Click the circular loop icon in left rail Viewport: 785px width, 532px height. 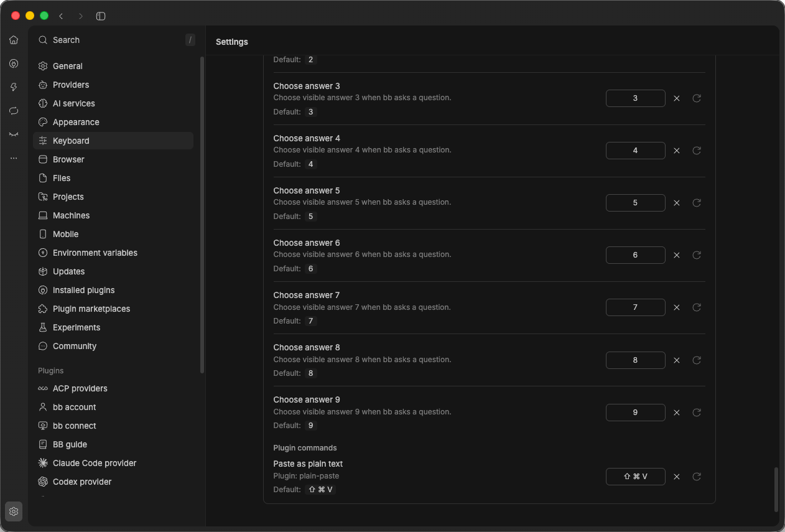14,111
